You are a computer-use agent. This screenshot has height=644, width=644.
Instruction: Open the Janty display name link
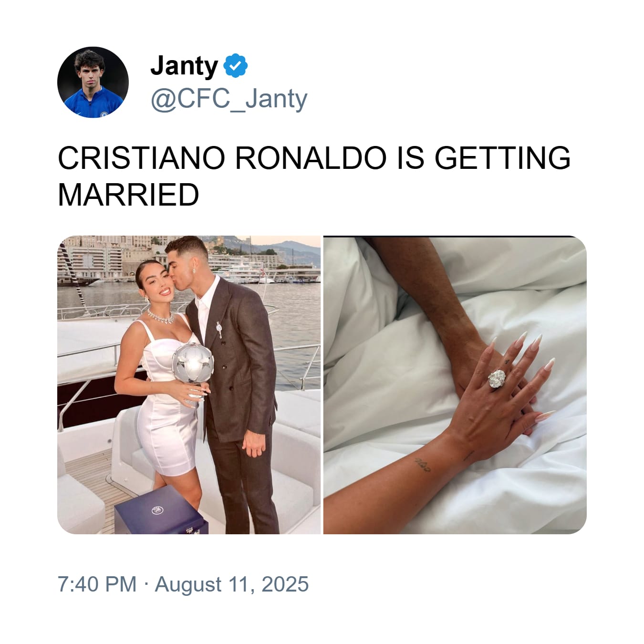tap(184, 66)
